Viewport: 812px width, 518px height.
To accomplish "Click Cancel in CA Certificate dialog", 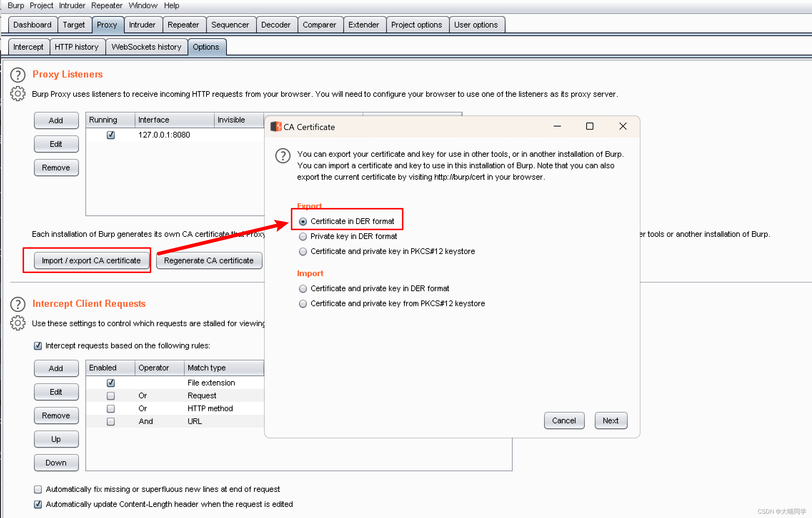I will [x=564, y=420].
